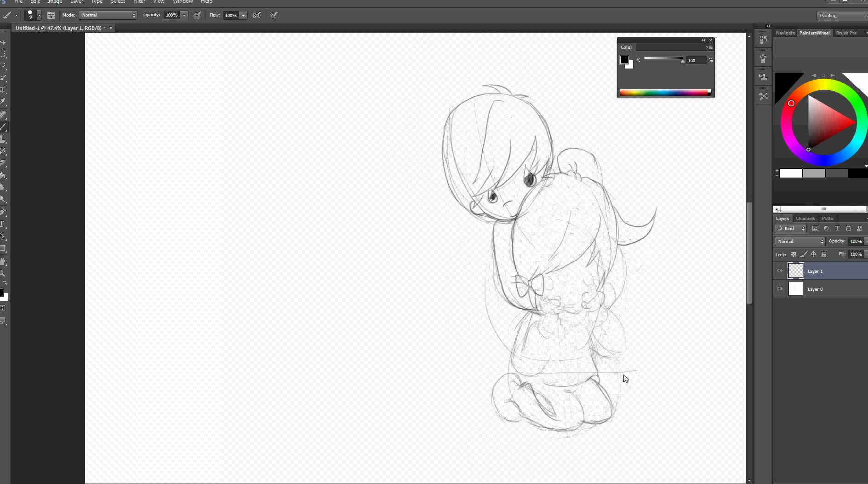This screenshot has height=484, width=868.
Task: Select the Lasso tool
Action: [x=4, y=65]
